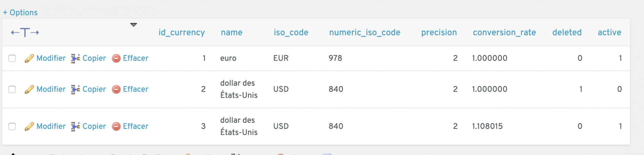Click the pencil icon in the euro row

click(x=29, y=58)
